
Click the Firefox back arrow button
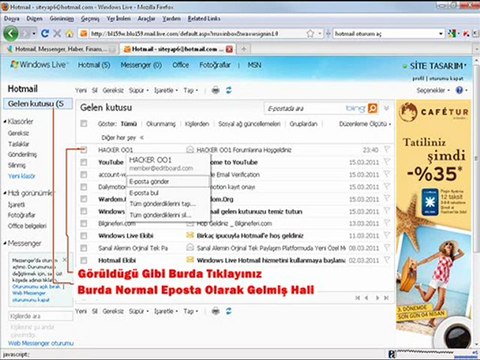point(11,33)
